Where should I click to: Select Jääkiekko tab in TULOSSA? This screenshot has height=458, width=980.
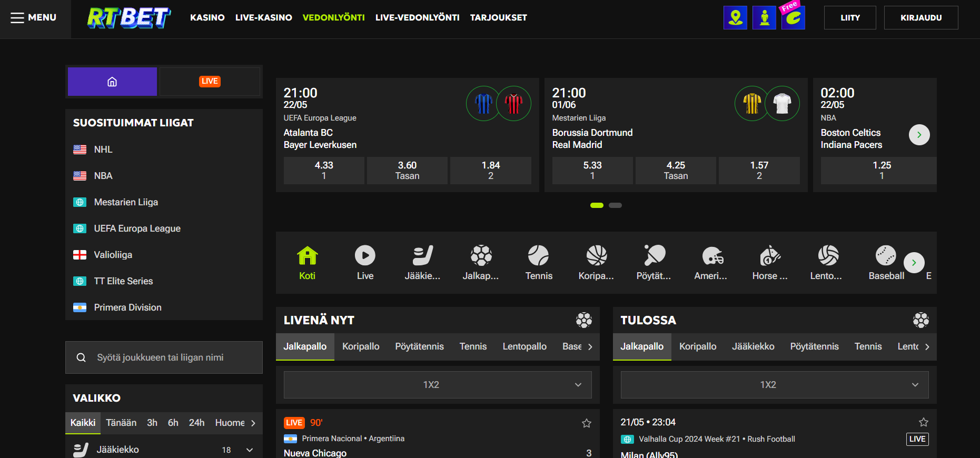click(x=753, y=346)
